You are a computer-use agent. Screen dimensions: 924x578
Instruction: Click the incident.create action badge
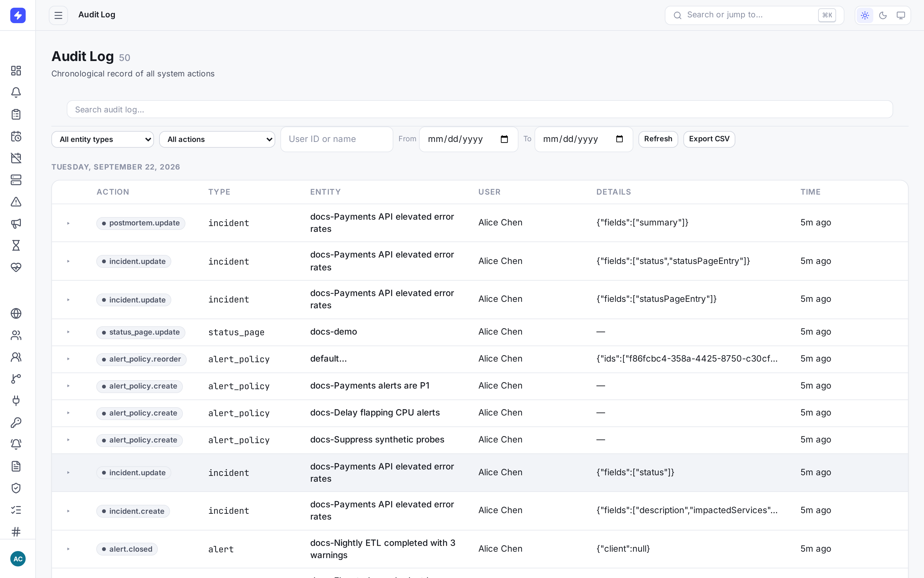click(x=133, y=511)
